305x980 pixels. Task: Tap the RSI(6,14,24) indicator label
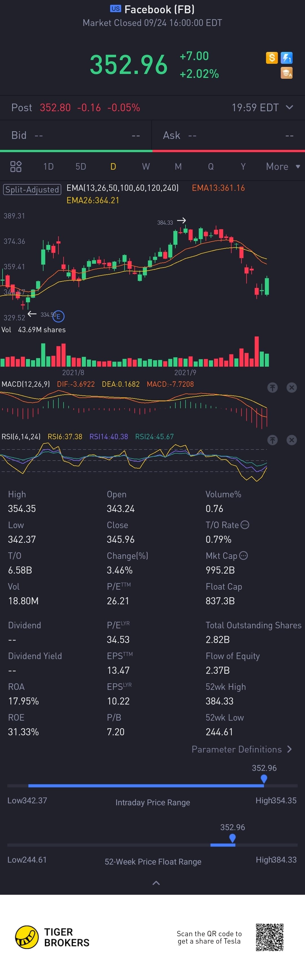coord(21,437)
